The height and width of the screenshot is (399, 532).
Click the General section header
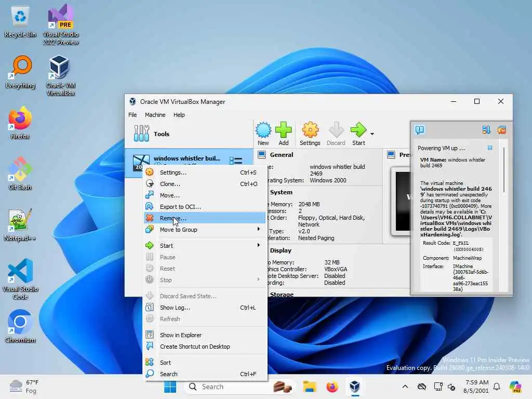(282, 155)
